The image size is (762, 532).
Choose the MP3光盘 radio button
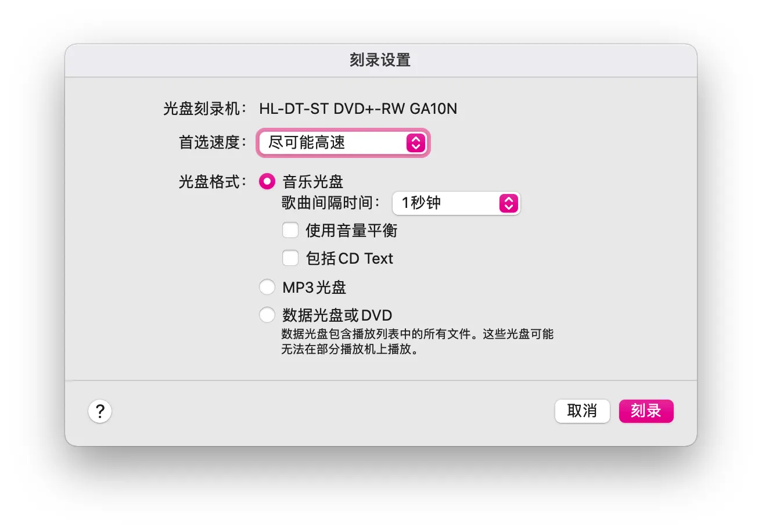(x=267, y=287)
